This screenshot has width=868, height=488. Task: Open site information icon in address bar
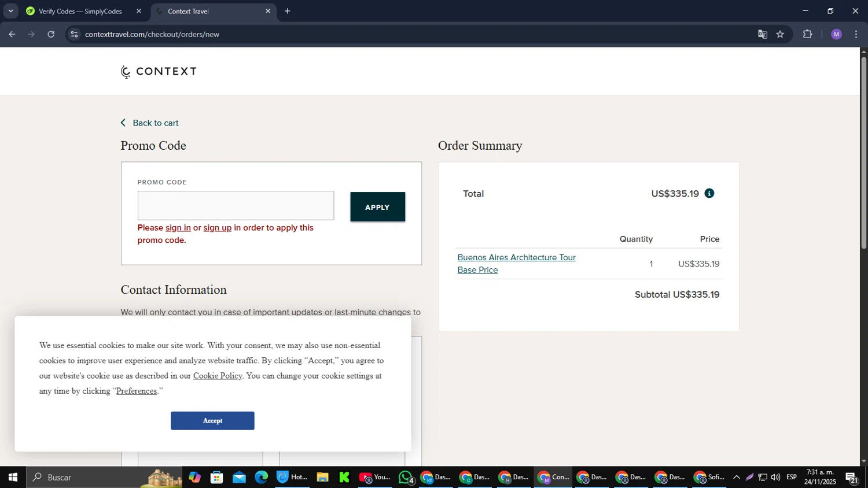tap(74, 34)
